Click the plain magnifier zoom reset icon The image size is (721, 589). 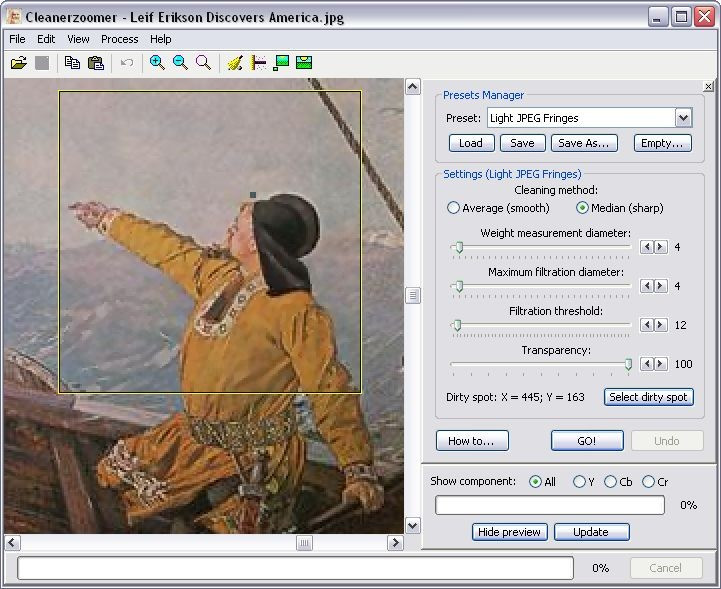[203, 63]
